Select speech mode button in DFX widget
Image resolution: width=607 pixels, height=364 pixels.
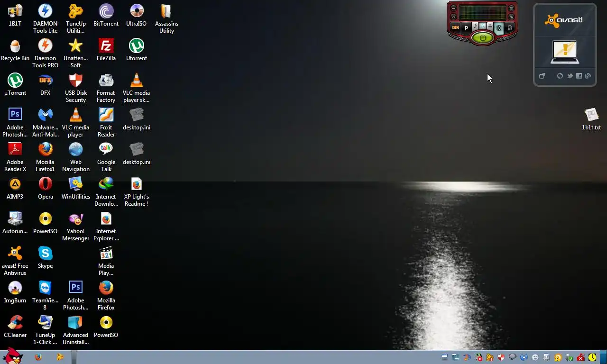(490, 26)
